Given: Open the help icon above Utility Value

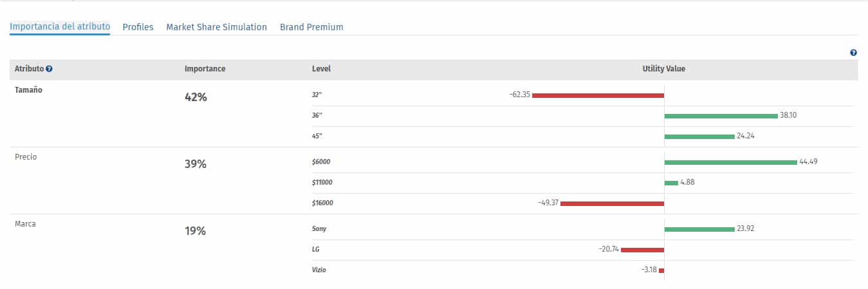Looking at the screenshot, I should click(853, 53).
